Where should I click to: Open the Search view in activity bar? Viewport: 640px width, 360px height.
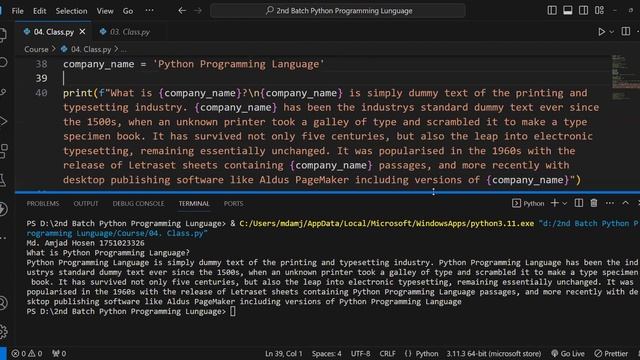3,62
